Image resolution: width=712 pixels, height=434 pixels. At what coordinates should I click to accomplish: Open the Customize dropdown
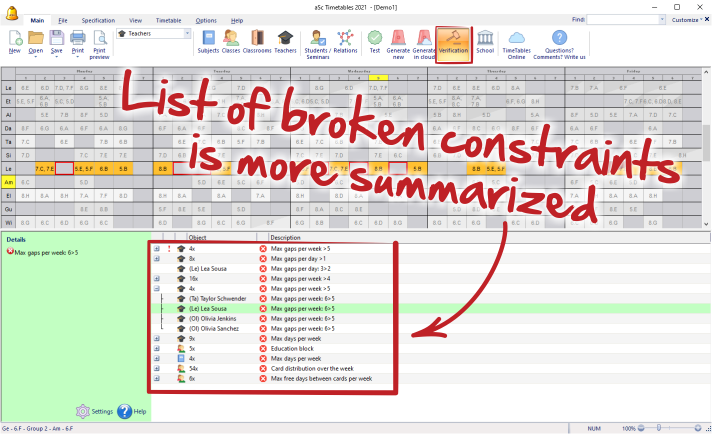point(687,20)
